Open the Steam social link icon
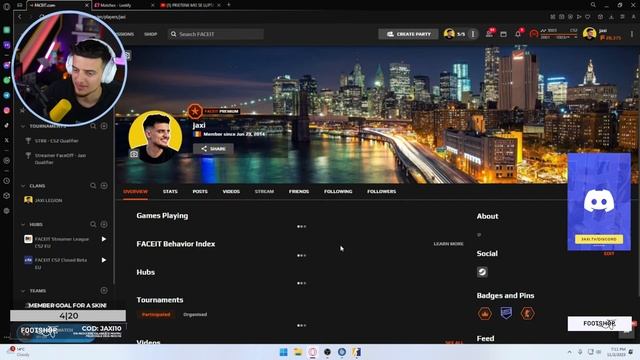Screen dimensions: 640x360 [x=482, y=272]
